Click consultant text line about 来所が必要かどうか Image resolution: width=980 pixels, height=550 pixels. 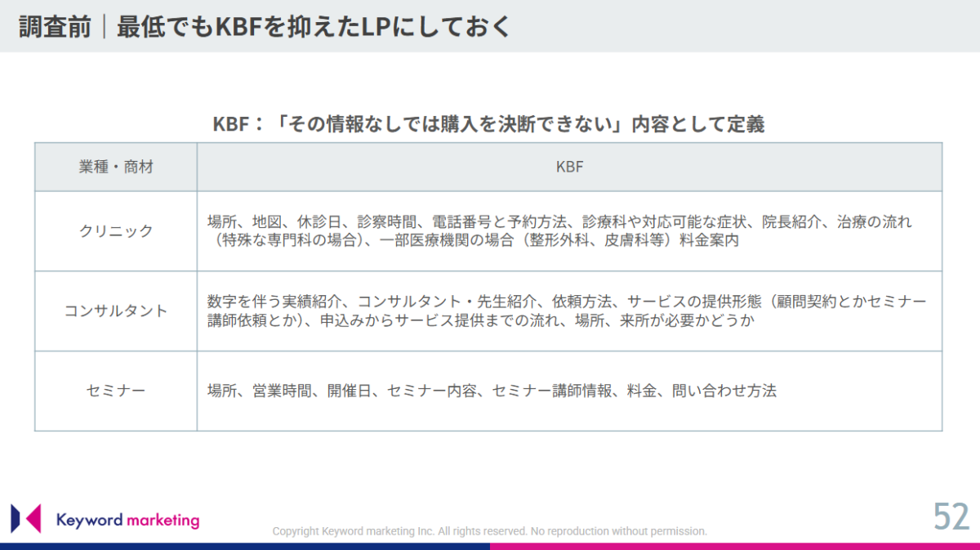(480, 322)
